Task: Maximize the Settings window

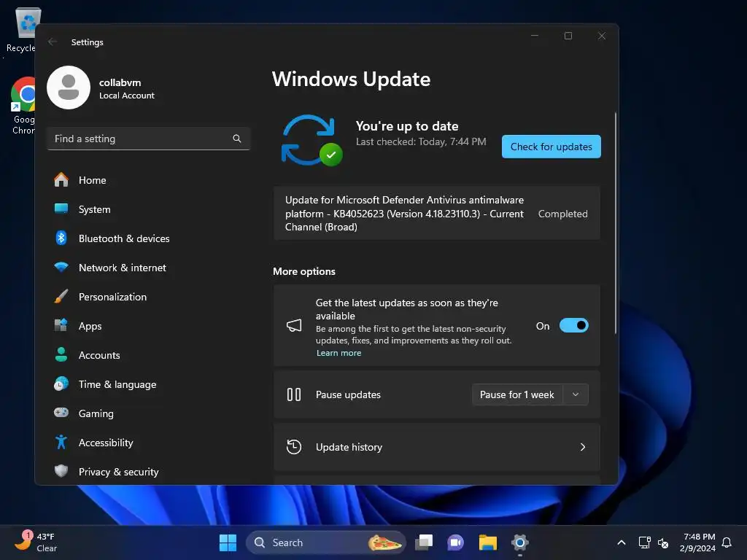Action: pyautogui.click(x=568, y=36)
